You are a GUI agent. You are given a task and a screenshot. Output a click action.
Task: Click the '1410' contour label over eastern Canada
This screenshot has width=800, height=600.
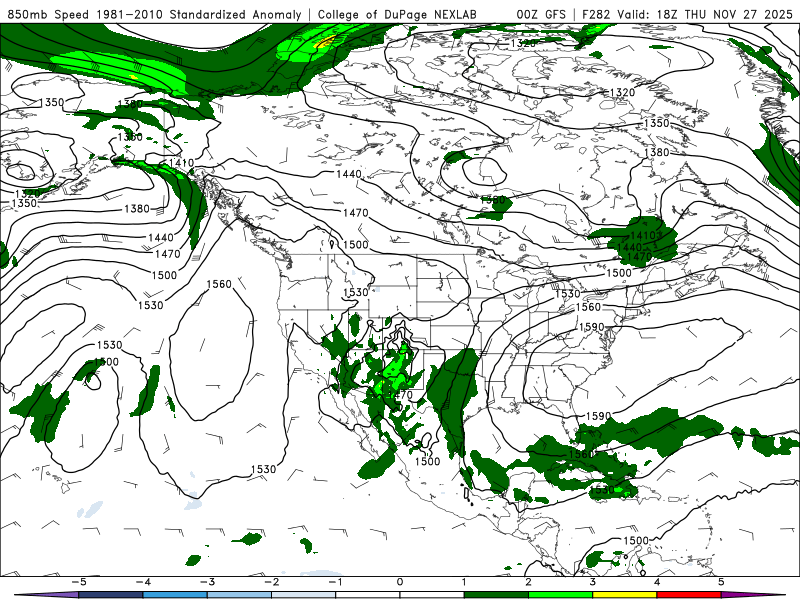point(643,236)
